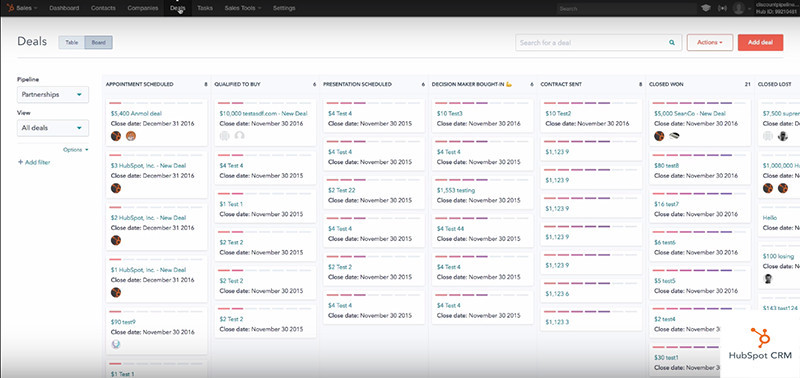This screenshot has height=378, width=800.
Task: Expand the Options dropdown
Action: click(x=76, y=149)
